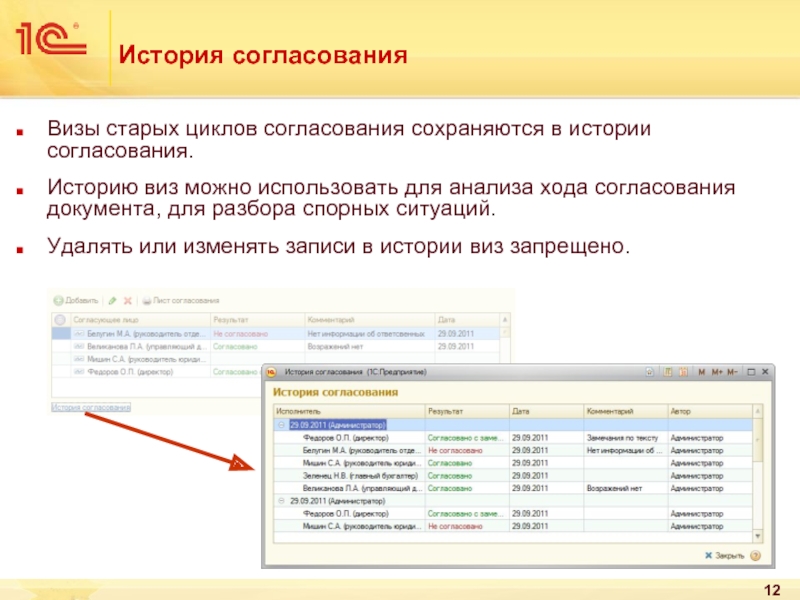800x600 pixels.
Task: Click the printer icon beside Лист согласования
Action: [146, 301]
